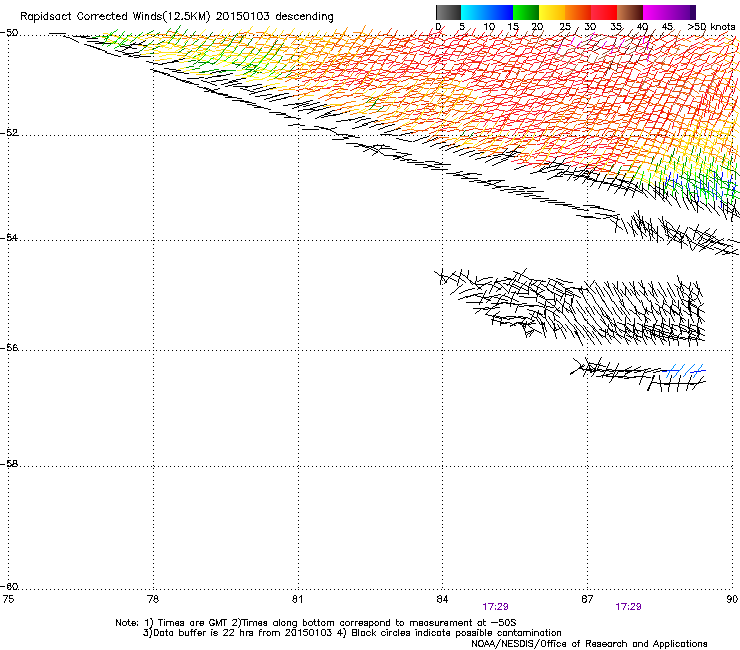Click the brown 35-40 knots legend swatch

click(x=630, y=12)
